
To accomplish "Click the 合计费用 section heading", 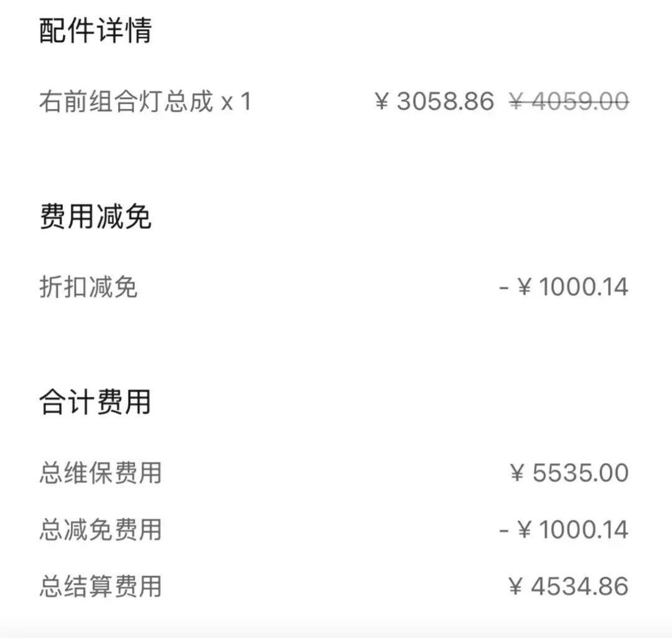I will 95,402.
